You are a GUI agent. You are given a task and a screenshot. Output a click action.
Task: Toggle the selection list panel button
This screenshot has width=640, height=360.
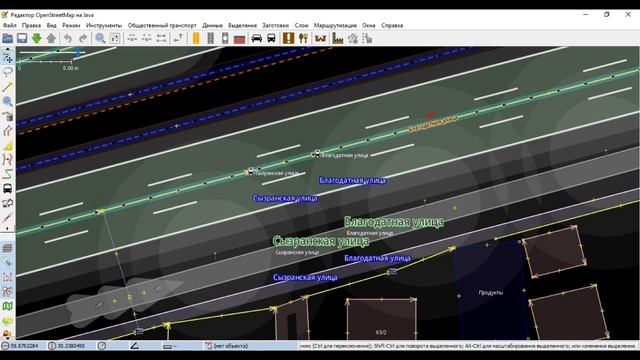coord(7,277)
